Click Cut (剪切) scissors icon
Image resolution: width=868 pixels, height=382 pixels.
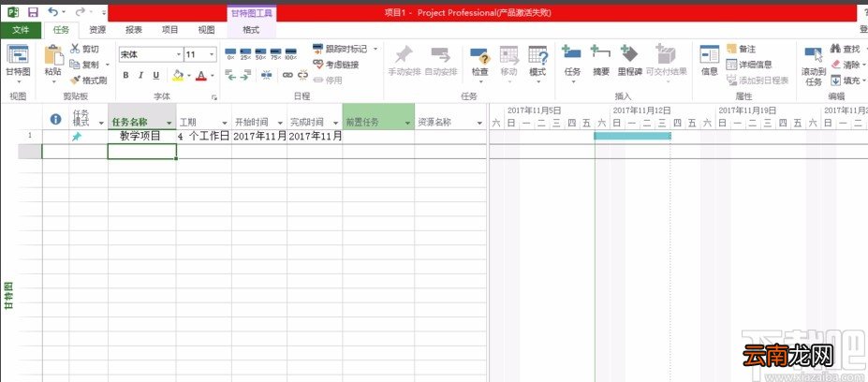(75, 50)
